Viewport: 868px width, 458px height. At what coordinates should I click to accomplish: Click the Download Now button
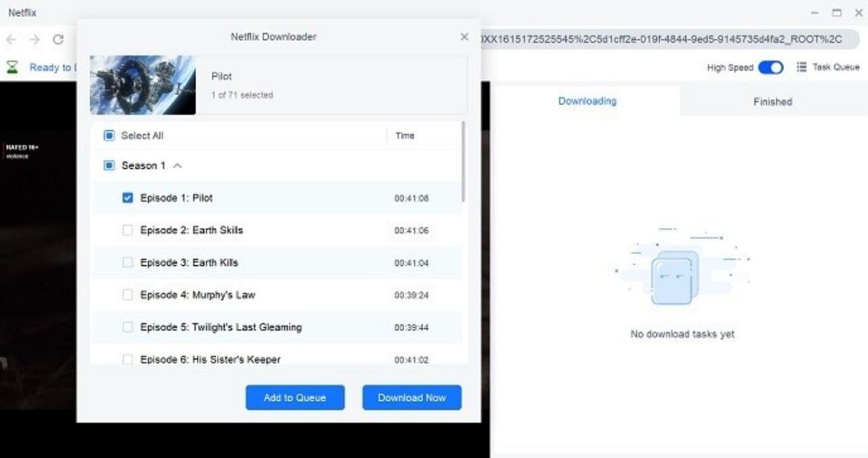tap(412, 398)
